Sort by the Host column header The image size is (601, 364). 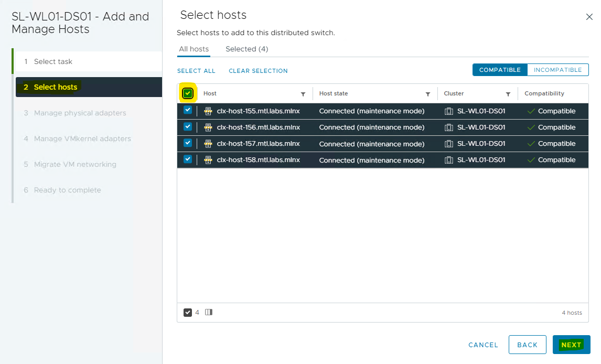pos(210,93)
